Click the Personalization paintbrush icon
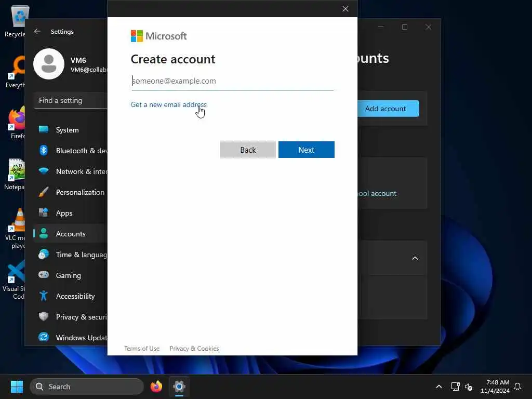The width and height of the screenshot is (532, 399). (44, 192)
